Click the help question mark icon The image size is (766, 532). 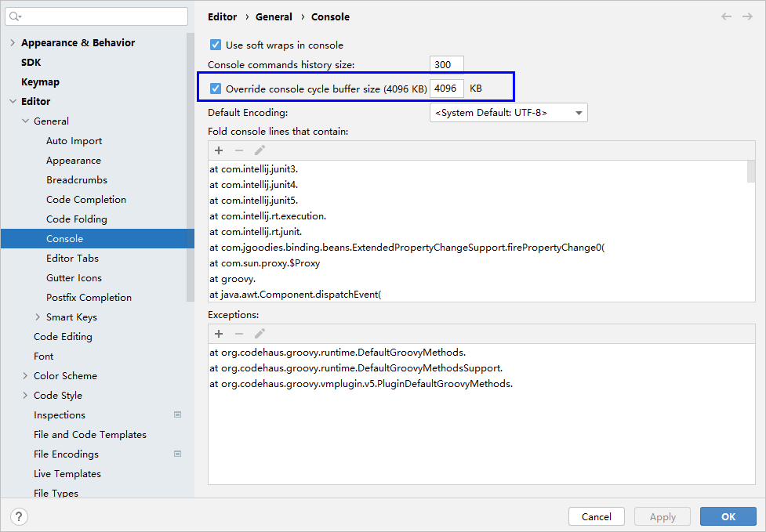(x=20, y=516)
